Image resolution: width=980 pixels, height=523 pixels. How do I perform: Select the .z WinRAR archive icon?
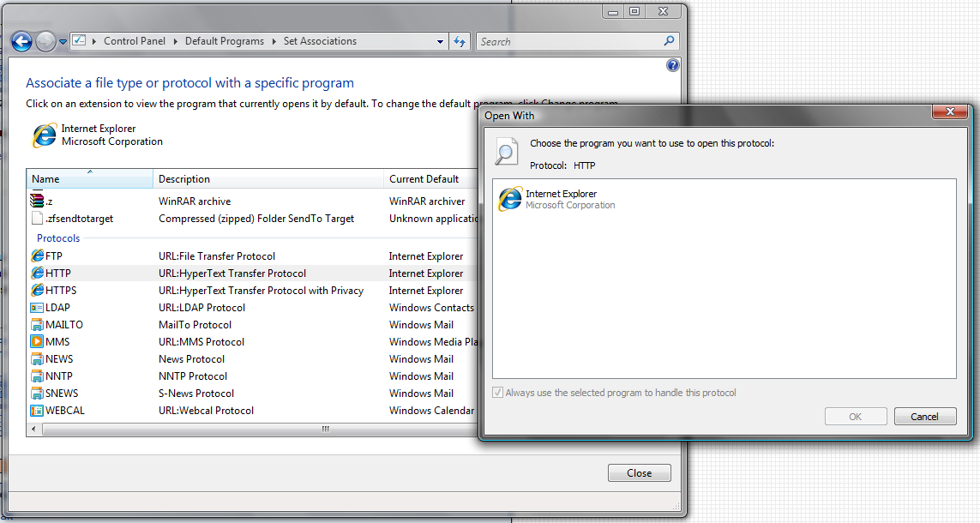37,201
